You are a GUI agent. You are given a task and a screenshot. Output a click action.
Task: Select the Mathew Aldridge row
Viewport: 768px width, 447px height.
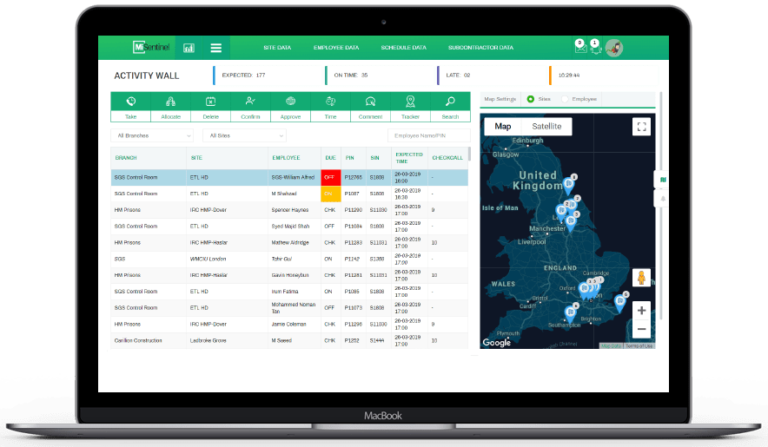pyautogui.click(x=289, y=242)
